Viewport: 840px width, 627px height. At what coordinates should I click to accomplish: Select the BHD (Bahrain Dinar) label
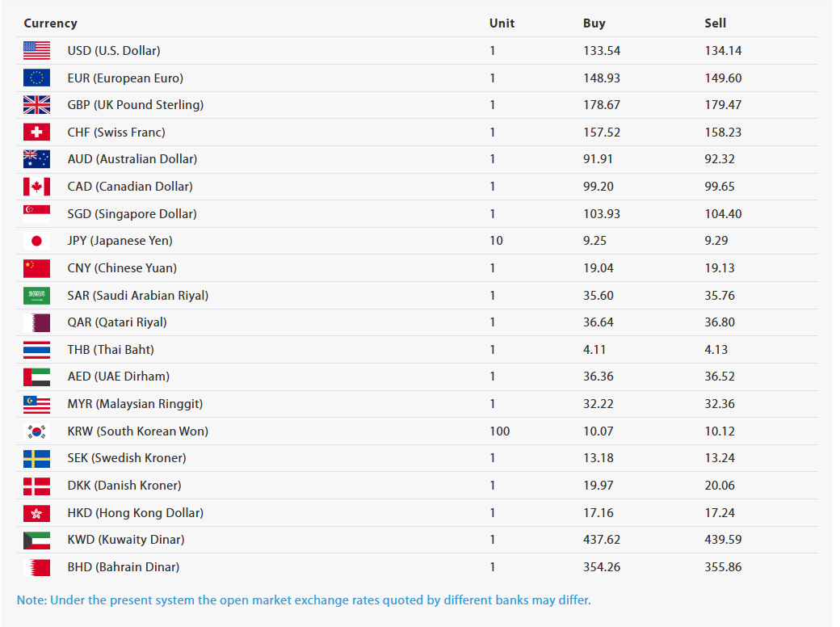124,567
